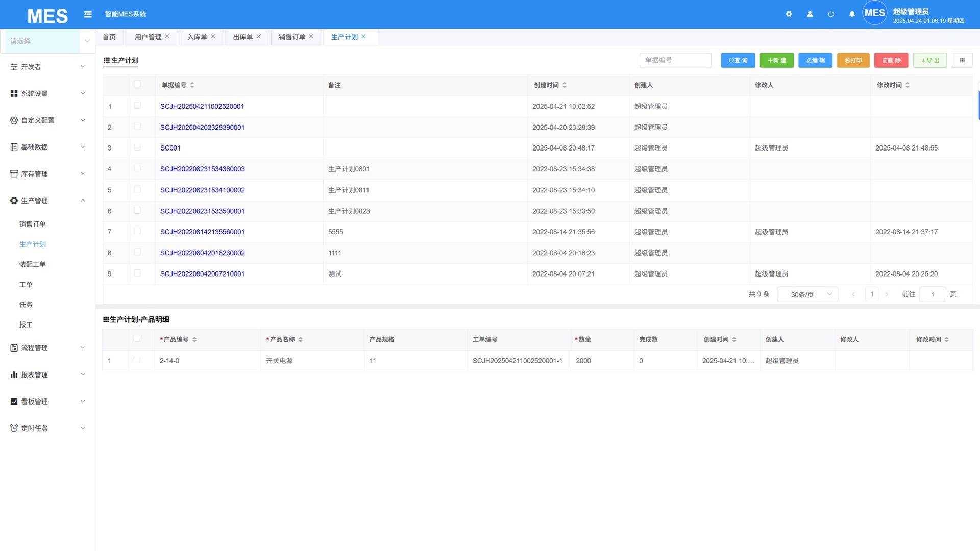Image resolution: width=980 pixels, height=551 pixels.
Task: Open settings gear icon in header
Action: [x=789, y=14]
